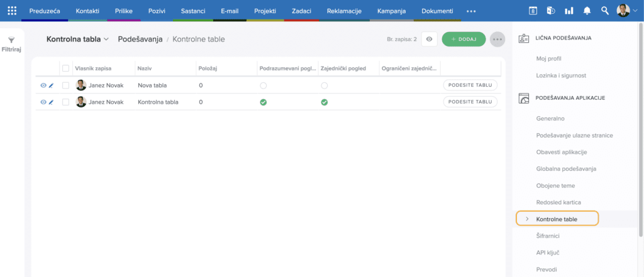Screen dimensions: 644x277
Task: Open the grey three-dots actions button
Action: click(497, 39)
